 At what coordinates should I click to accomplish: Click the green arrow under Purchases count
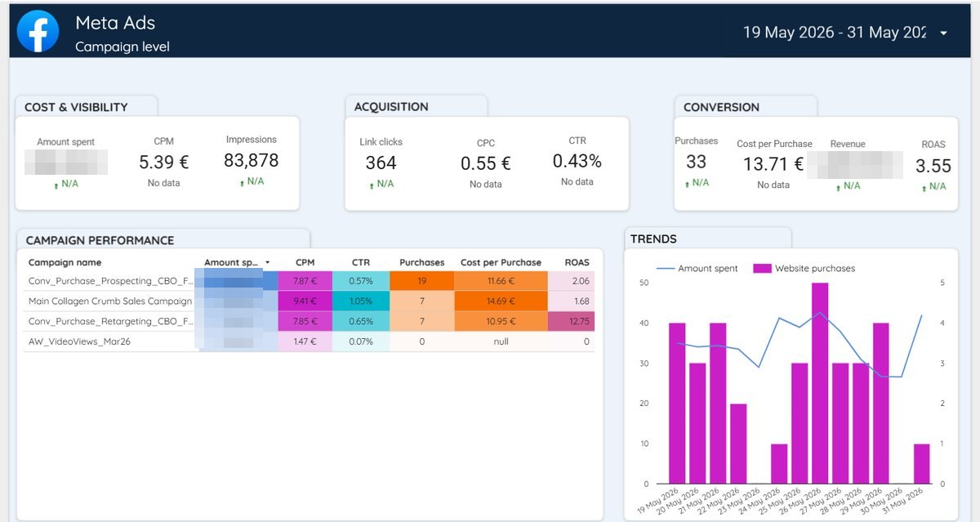(x=688, y=184)
